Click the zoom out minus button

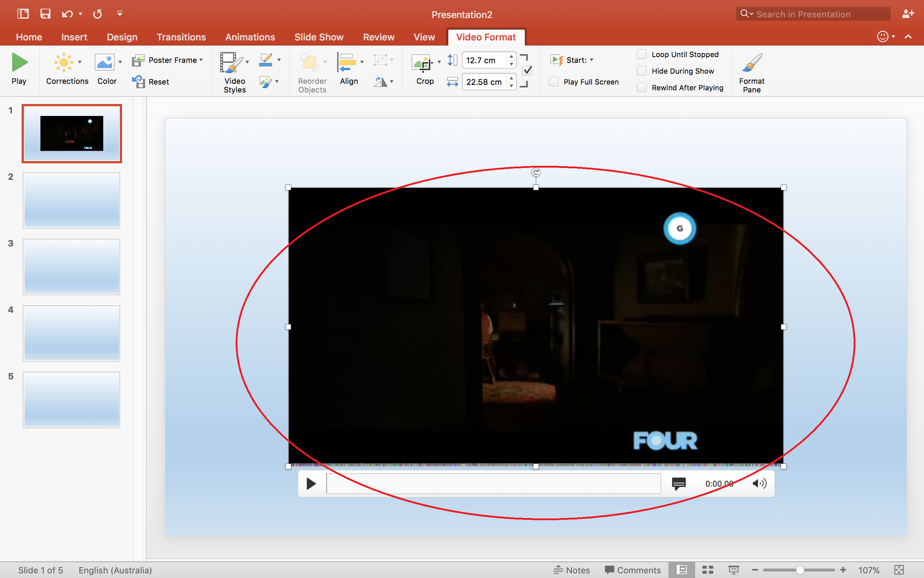click(755, 570)
